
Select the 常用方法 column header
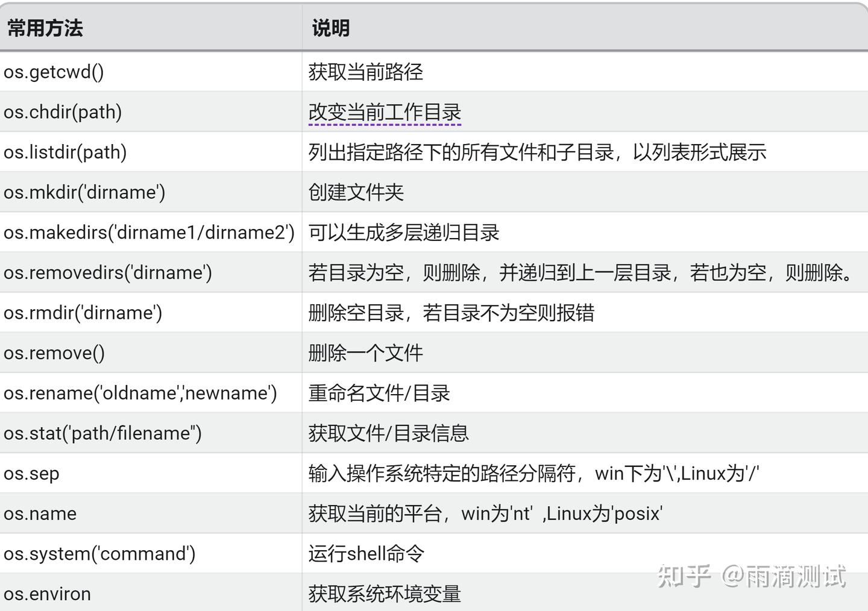[44, 28]
